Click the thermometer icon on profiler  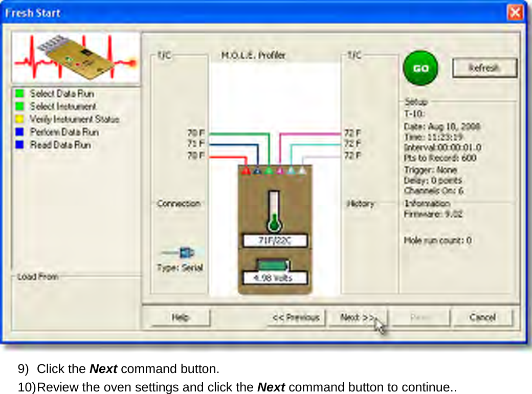pos(274,211)
